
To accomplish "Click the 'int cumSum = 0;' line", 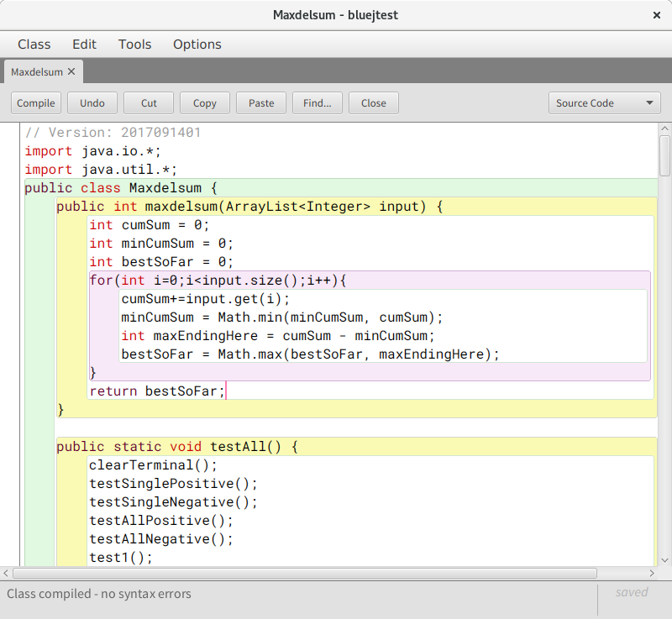I will [x=150, y=224].
